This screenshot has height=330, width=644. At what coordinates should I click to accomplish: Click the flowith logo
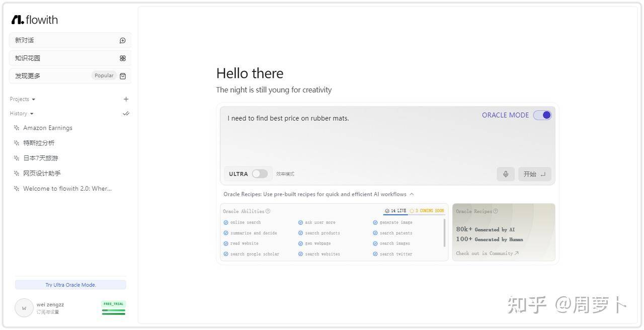click(x=35, y=20)
